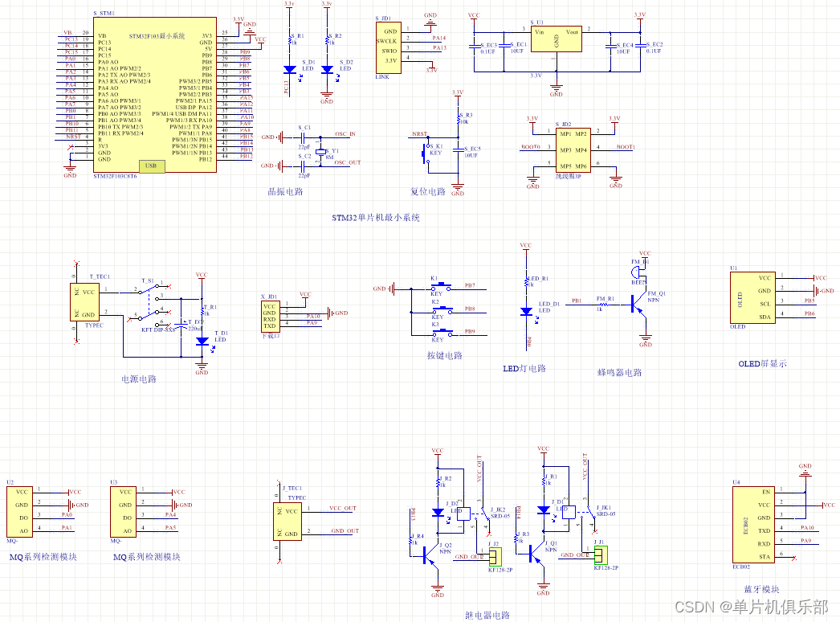Select the S_D1 LED symbol
The height and width of the screenshot is (622, 840).
(x=290, y=70)
